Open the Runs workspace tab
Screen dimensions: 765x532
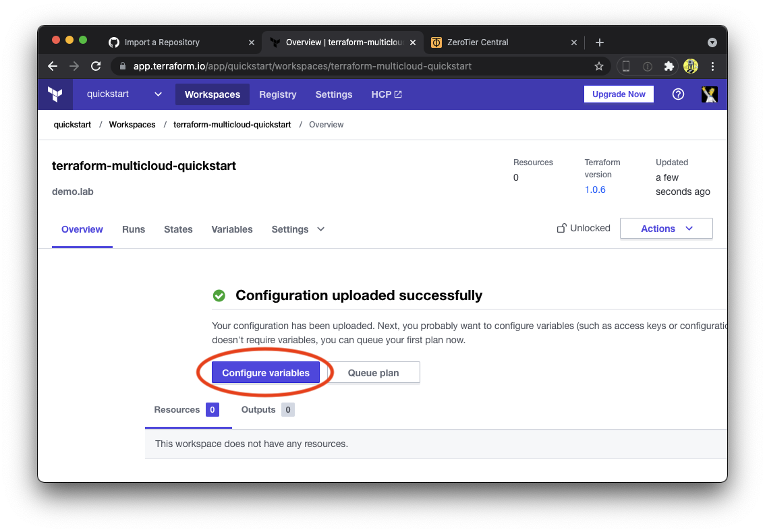pyautogui.click(x=133, y=229)
